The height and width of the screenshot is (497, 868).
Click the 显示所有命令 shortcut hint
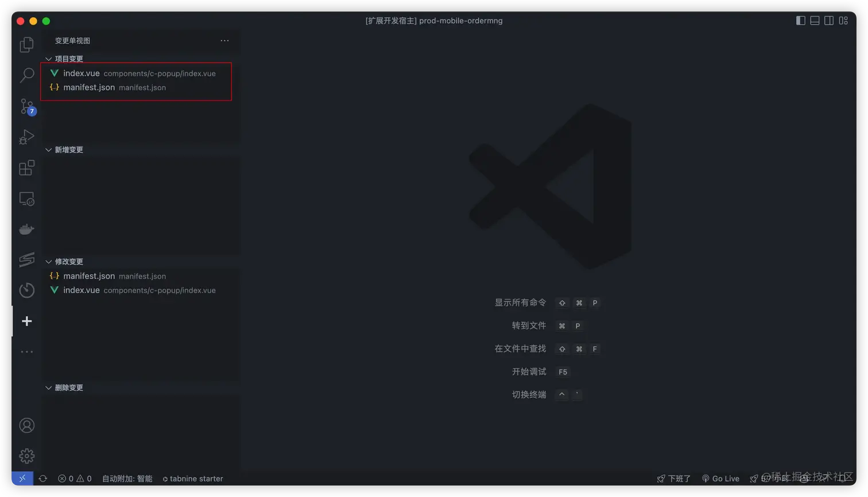coord(548,302)
